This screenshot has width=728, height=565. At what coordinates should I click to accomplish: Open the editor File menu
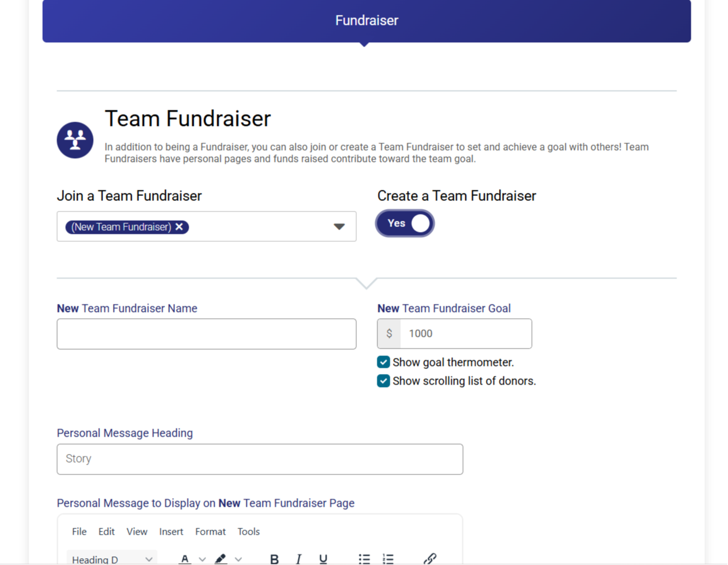pos(79,532)
